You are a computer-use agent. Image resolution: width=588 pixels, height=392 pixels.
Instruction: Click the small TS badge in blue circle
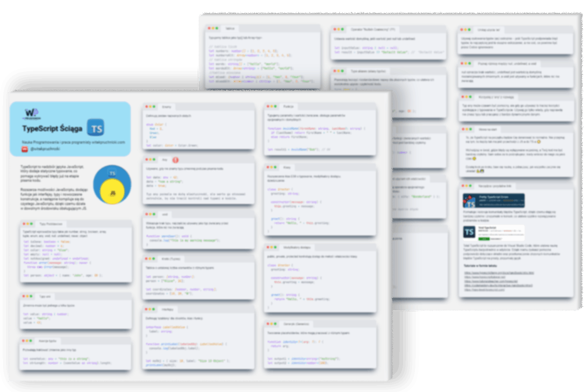(112, 173)
